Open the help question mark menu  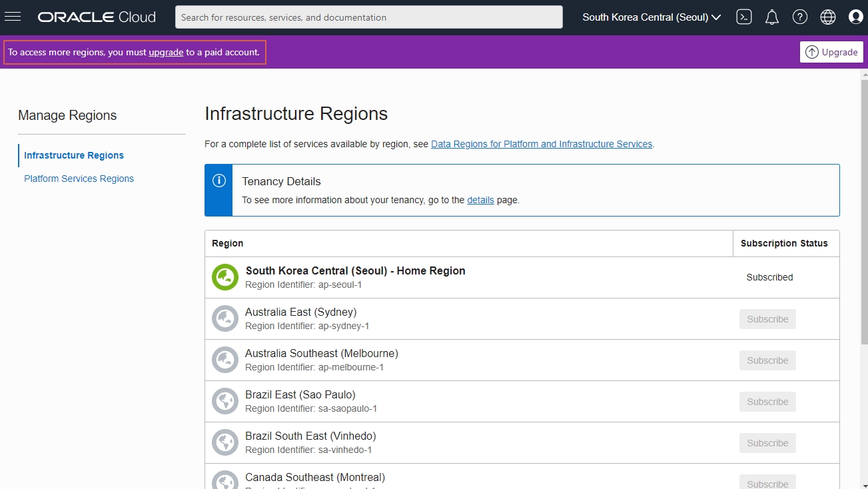point(800,17)
